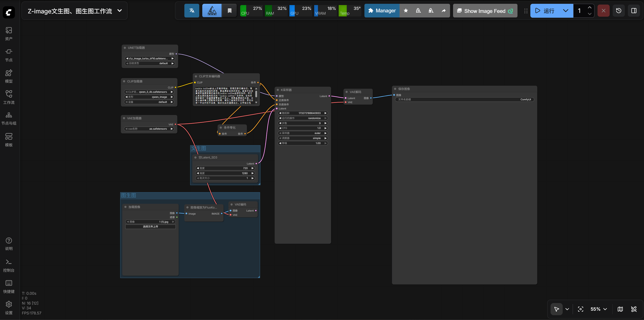Click the CLIP text prompt scrollbar

point(256,94)
